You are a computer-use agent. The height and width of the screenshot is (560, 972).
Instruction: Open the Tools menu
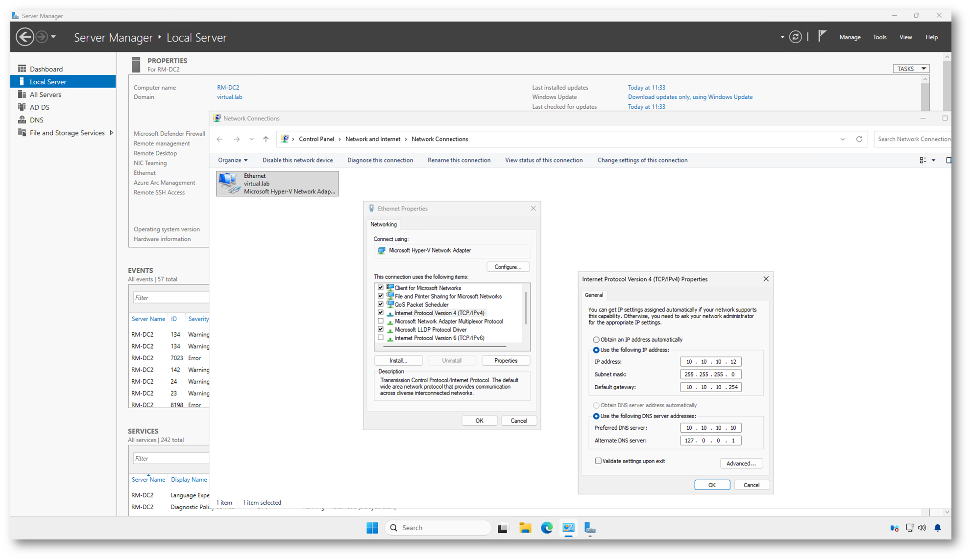click(879, 37)
